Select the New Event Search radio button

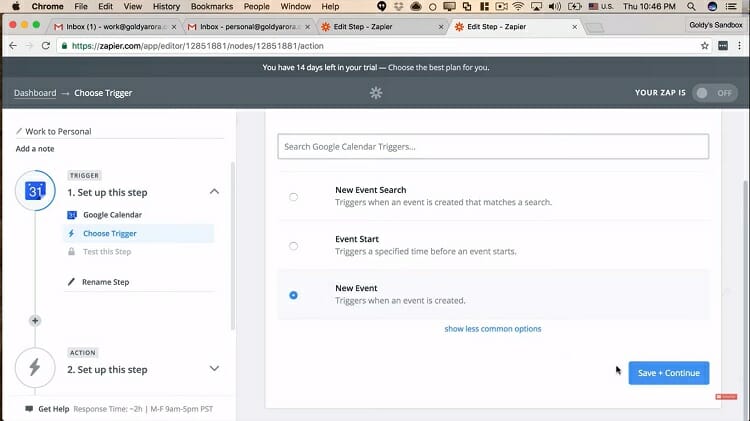pyautogui.click(x=293, y=197)
